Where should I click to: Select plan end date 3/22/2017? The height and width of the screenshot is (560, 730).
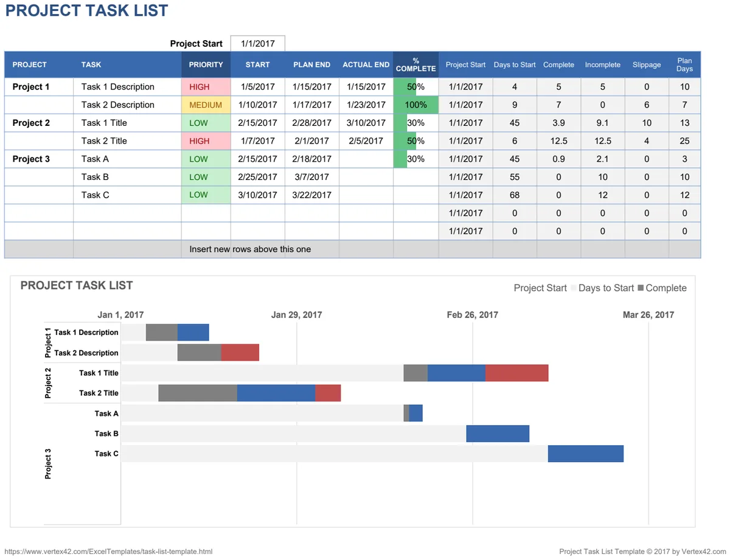pyautogui.click(x=312, y=195)
